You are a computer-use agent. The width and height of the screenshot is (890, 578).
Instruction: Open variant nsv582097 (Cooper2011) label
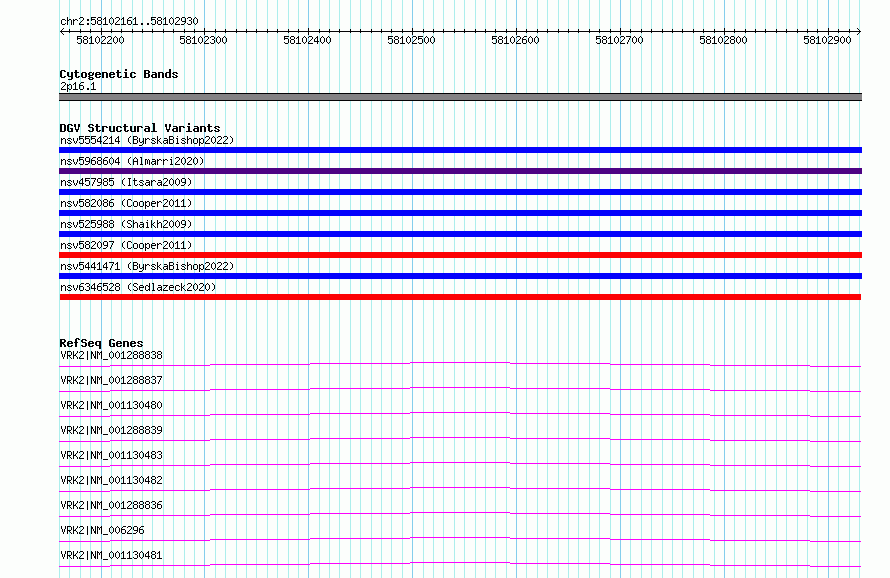pyautogui.click(x=126, y=245)
